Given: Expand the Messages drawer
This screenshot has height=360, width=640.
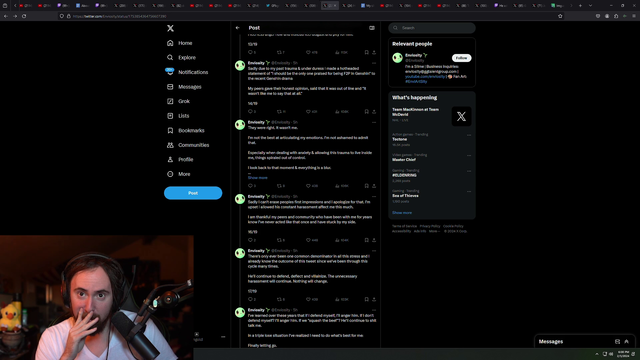Looking at the screenshot, I should (x=627, y=342).
